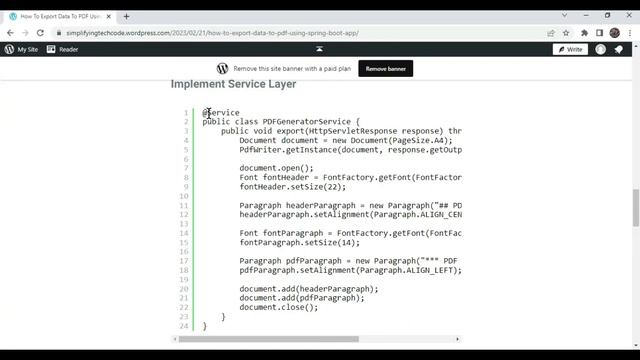Click 'document.add(pdfParagraph);' line

coord(302,298)
